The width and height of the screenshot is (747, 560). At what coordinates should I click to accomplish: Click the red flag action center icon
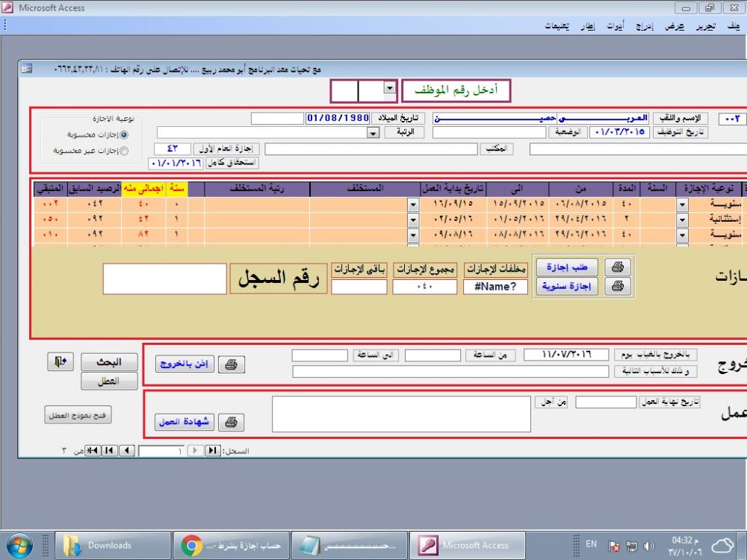tap(615, 546)
